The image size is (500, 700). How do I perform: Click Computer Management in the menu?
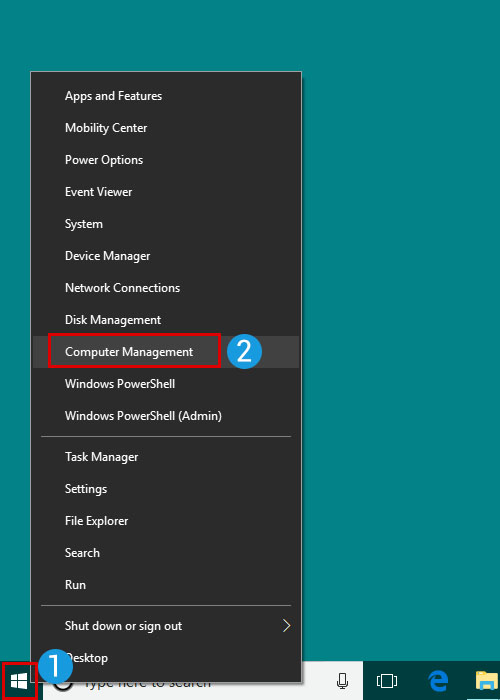coord(166,352)
